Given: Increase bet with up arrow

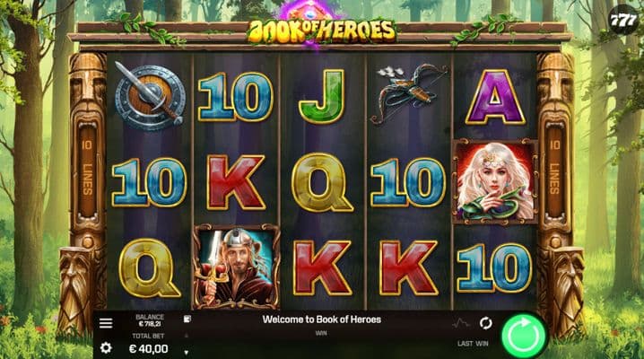Looking at the screenshot, I should coord(186,335).
